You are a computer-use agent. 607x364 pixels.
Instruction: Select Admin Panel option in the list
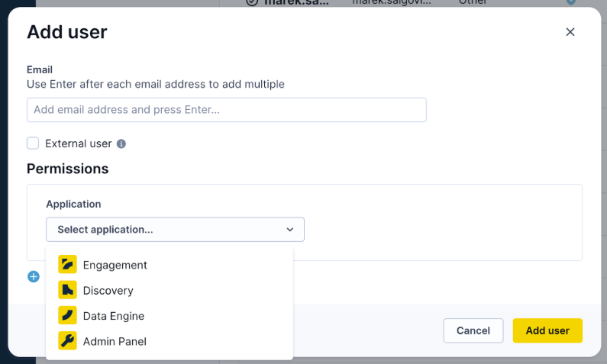[x=115, y=342]
